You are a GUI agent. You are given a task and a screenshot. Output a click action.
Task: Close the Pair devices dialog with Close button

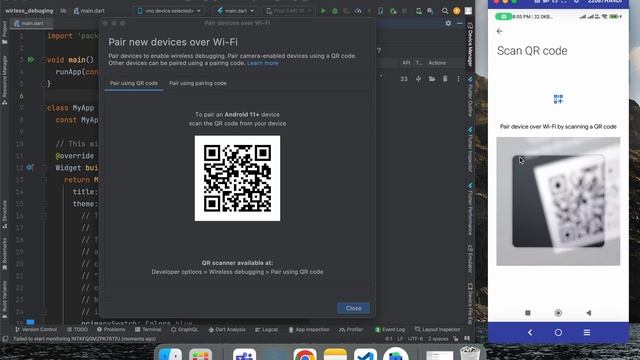point(353,308)
